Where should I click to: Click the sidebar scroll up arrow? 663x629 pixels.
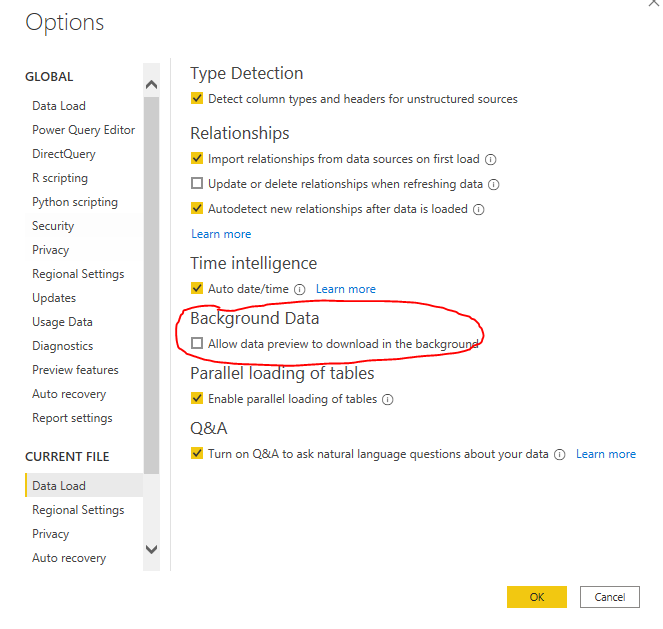[151, 85]
